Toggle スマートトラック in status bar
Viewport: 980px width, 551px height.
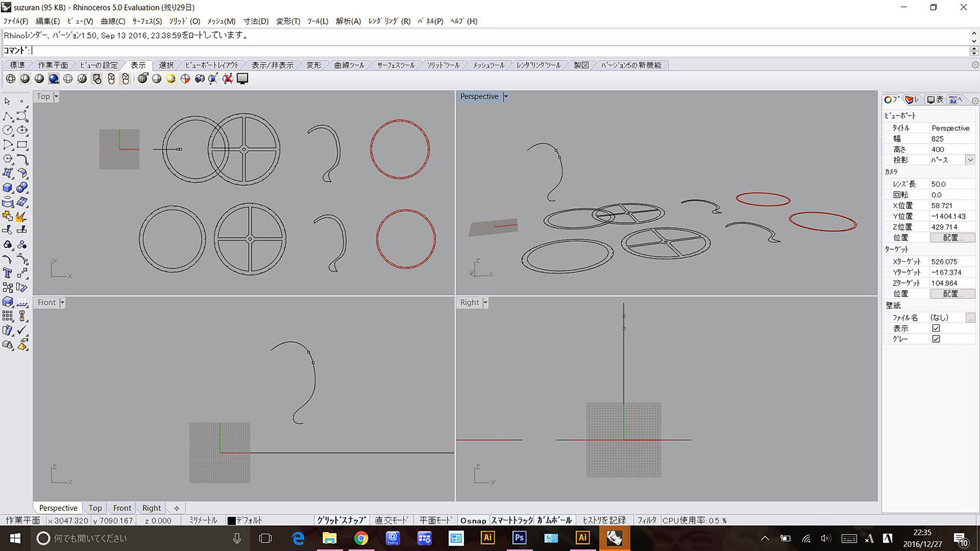[x=512, y=520]
